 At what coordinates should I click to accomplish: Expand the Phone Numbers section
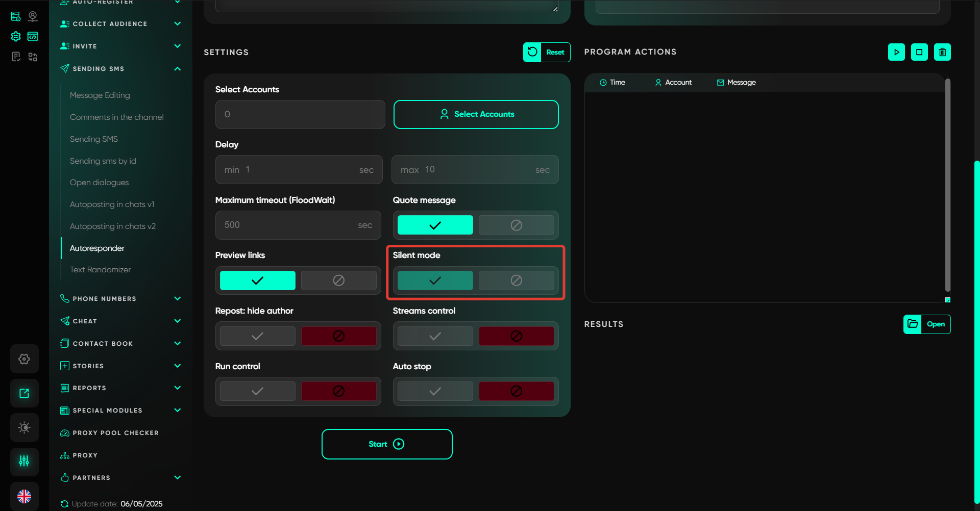pos(177,298)
